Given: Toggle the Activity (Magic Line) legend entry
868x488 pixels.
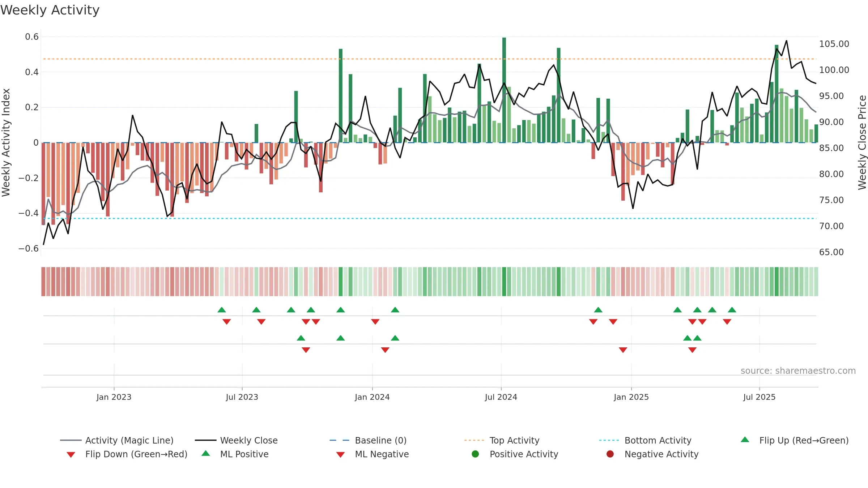Looking at the screenshot, I should [x=117, y=440].
